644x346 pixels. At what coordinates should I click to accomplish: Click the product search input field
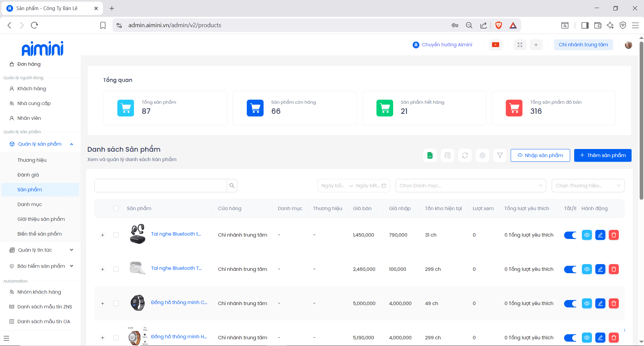pos(160,186)
